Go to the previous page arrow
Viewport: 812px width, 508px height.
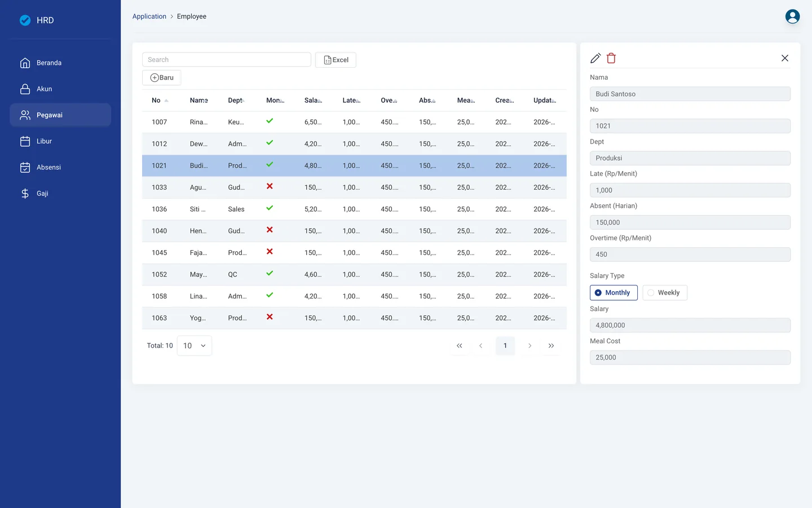click(480, 346)
